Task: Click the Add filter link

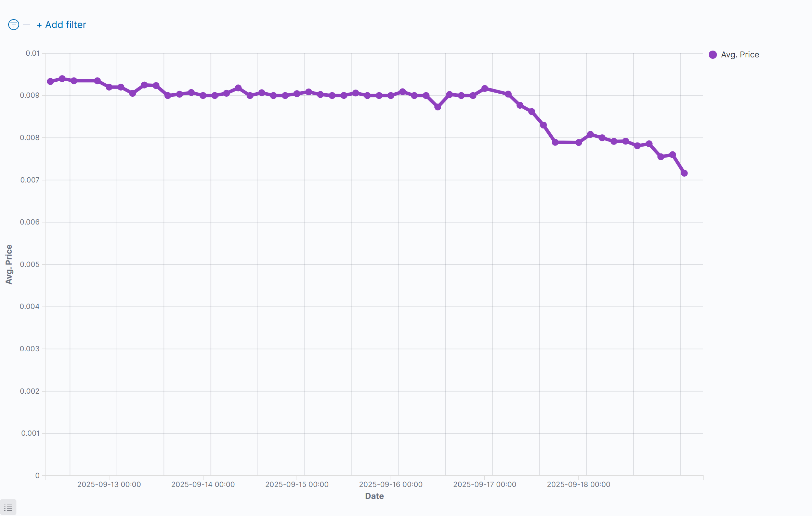Action: (x=62, y=25)
